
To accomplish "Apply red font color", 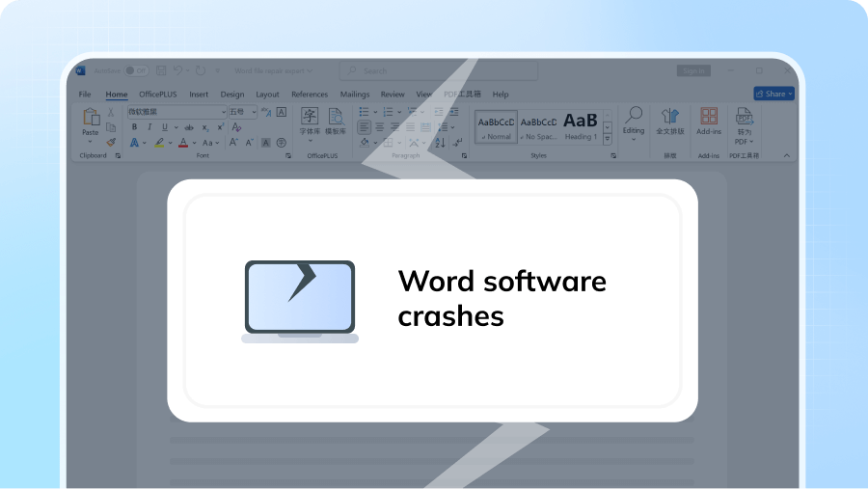I will [x=183, y=143].
